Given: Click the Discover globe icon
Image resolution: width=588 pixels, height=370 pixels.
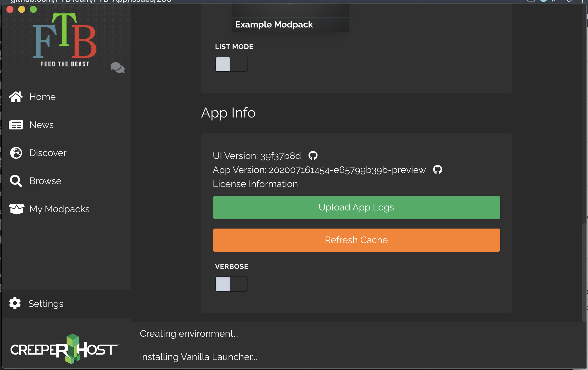Looking at the screenshot, I should point(16,153).
